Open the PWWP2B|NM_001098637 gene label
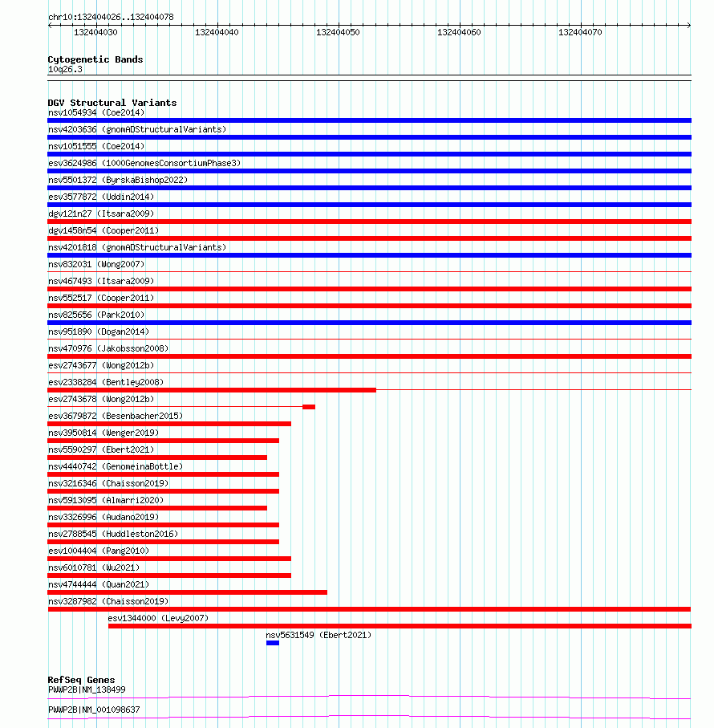Screen dimensions: 714x728 click(94, 710)
